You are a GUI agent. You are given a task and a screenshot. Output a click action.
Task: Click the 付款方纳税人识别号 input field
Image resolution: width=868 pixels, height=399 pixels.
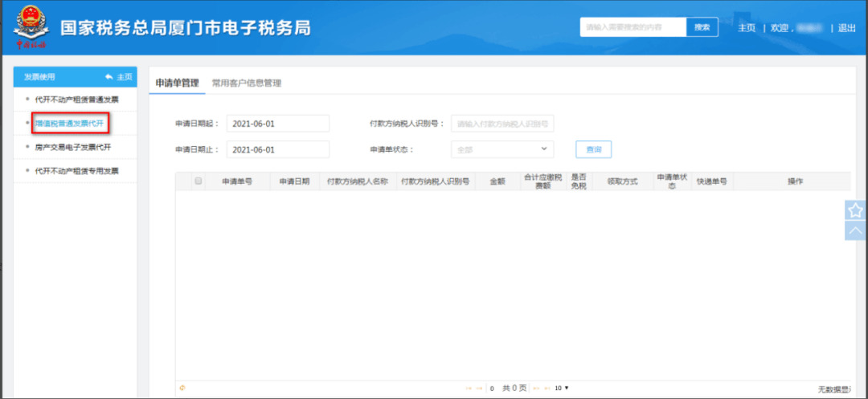(x=502, y=124)
